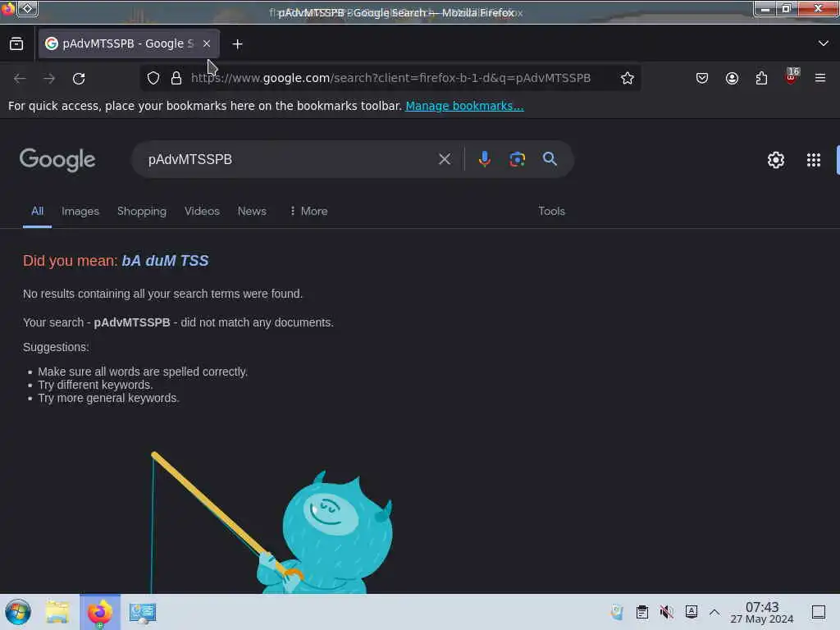The width and height of the screenshot is (840, 630).
Task: Select Firefox in the taskbar
Action: click(100, 612)
